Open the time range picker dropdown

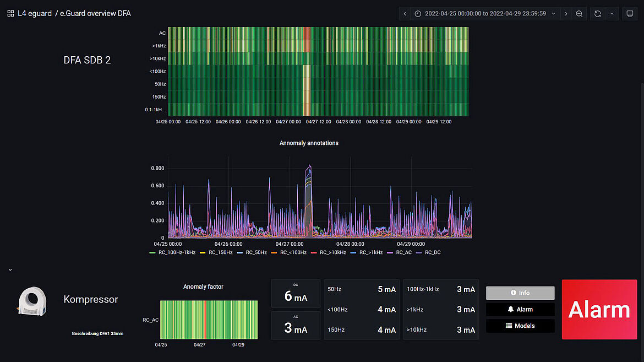tap(483, 14)
